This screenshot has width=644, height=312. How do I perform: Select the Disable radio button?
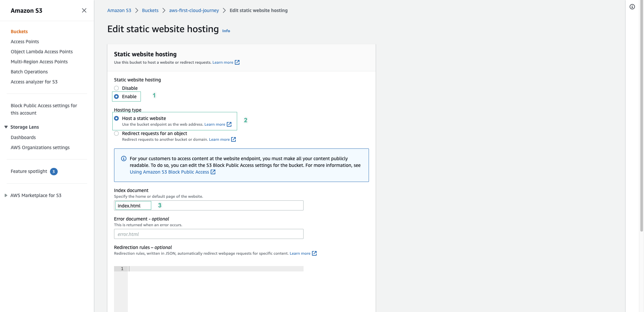[116, 88]
